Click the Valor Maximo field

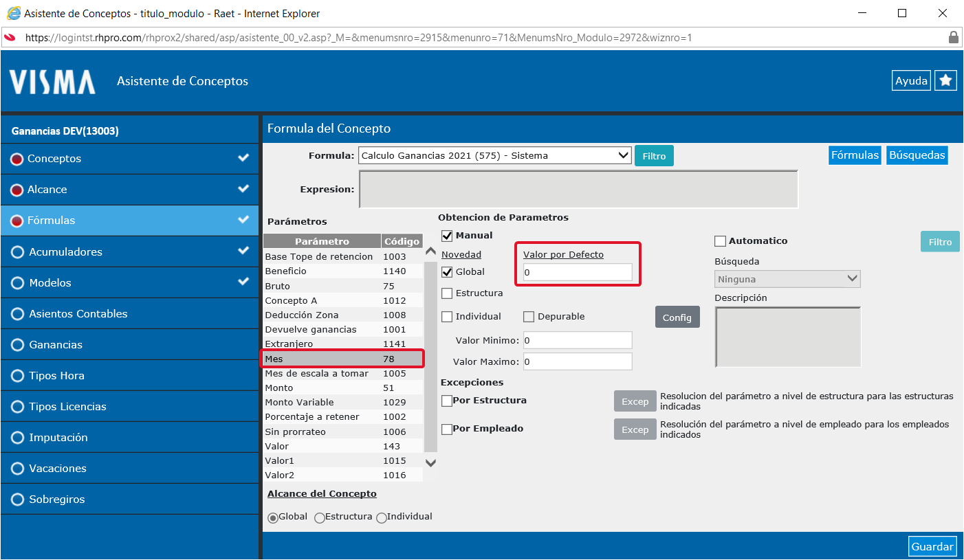pos(577,361)
